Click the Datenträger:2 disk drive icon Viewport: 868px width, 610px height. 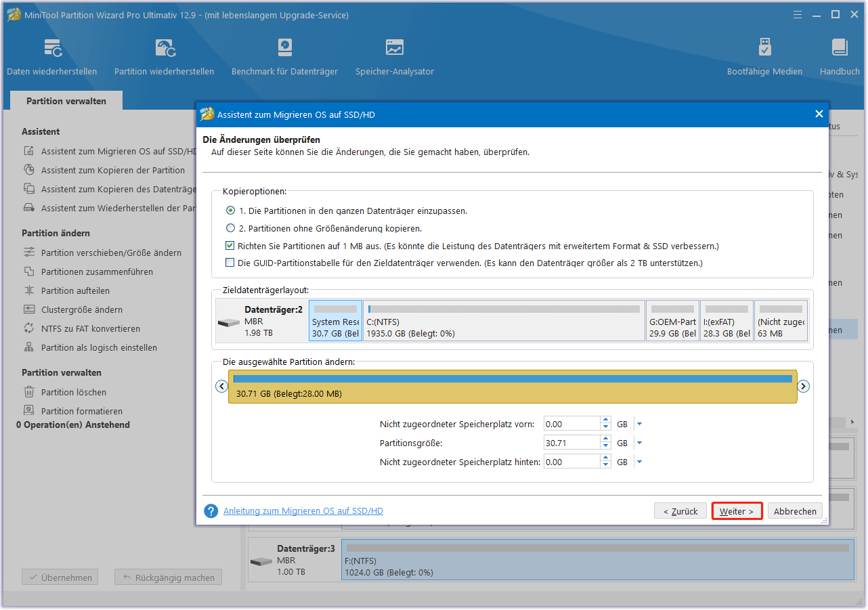pyautogui.click(x=228, y=323)
